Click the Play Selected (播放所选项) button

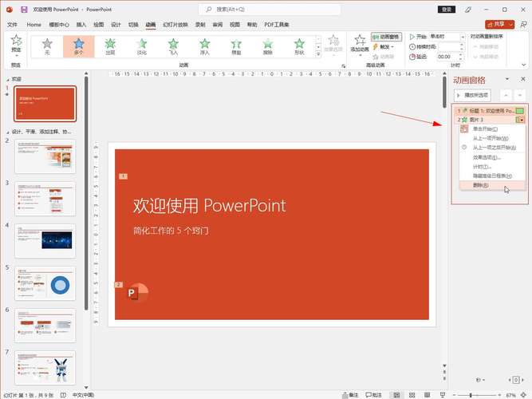pyautogui.click(x=472, y=95)
